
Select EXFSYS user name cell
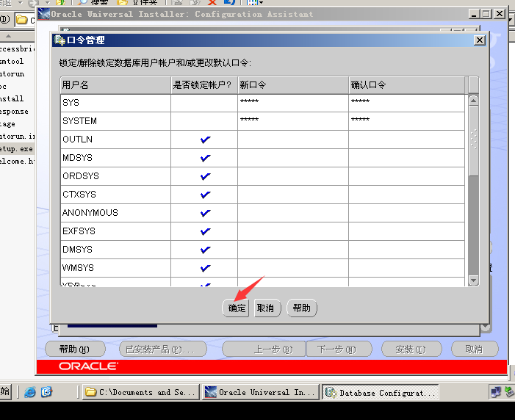click(115, 231)
